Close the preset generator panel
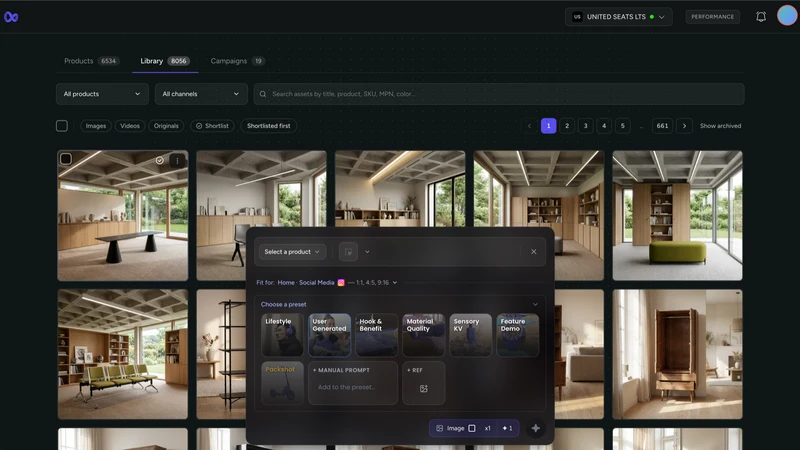 click(534, 252)
